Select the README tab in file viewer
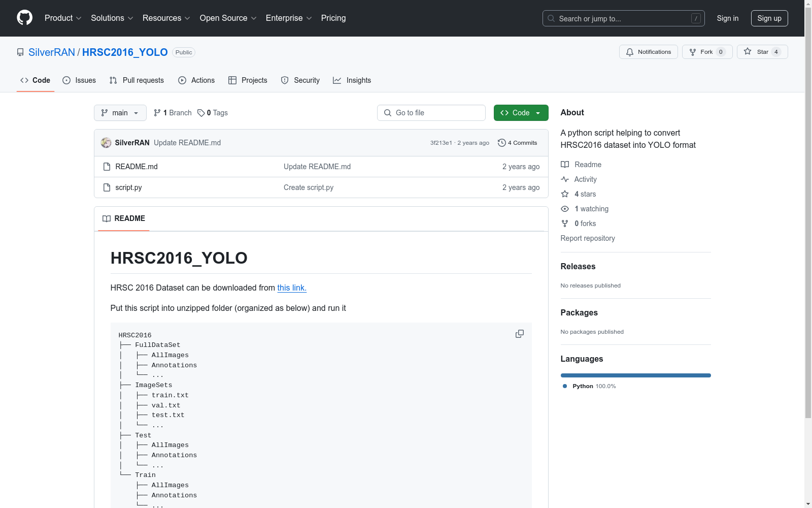The image size is (812, 508). (124, 218)
